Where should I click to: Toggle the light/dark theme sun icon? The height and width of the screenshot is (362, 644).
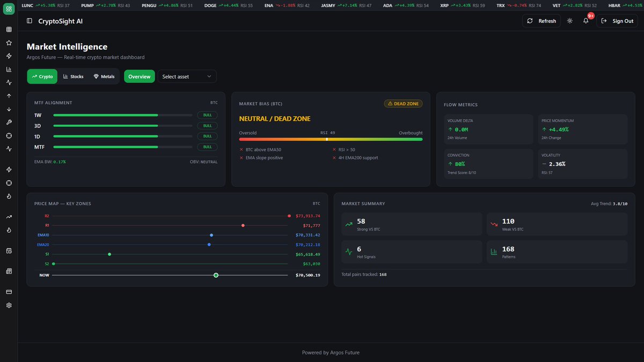[569, 21]
